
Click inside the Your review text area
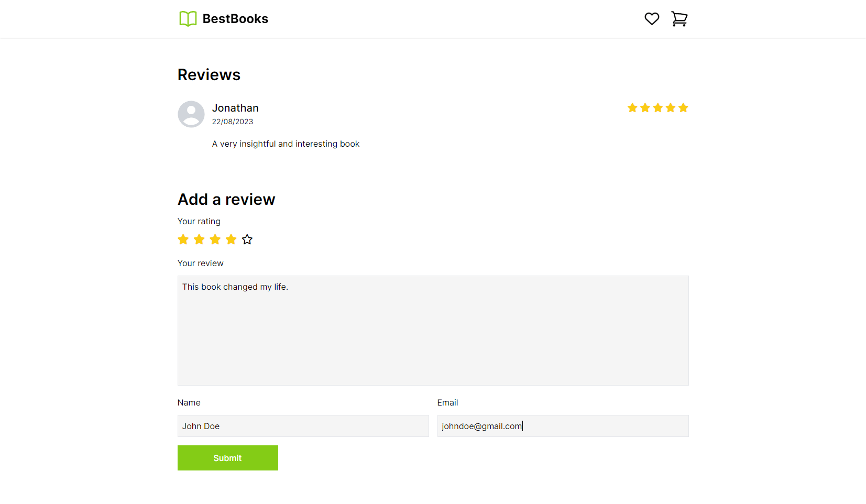point(433,331)
